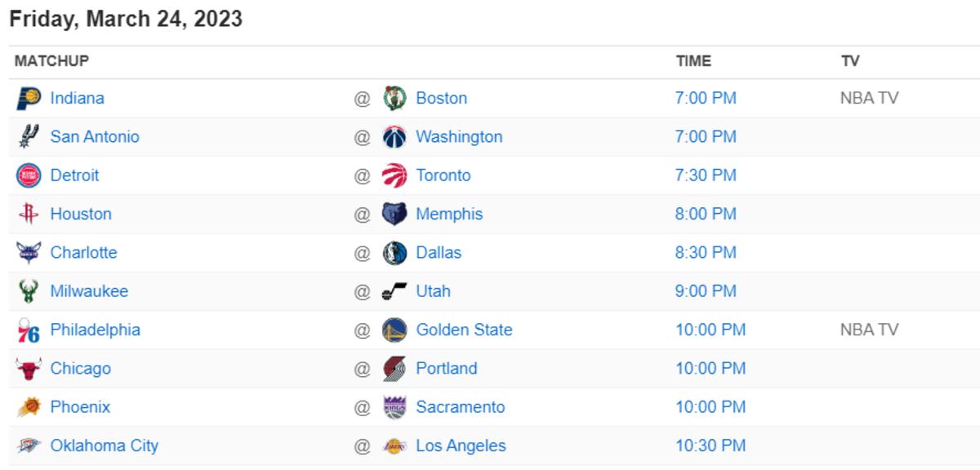Open the 7:30 PM game time link
Screen dimensions: 980x470
coord(706,175)
